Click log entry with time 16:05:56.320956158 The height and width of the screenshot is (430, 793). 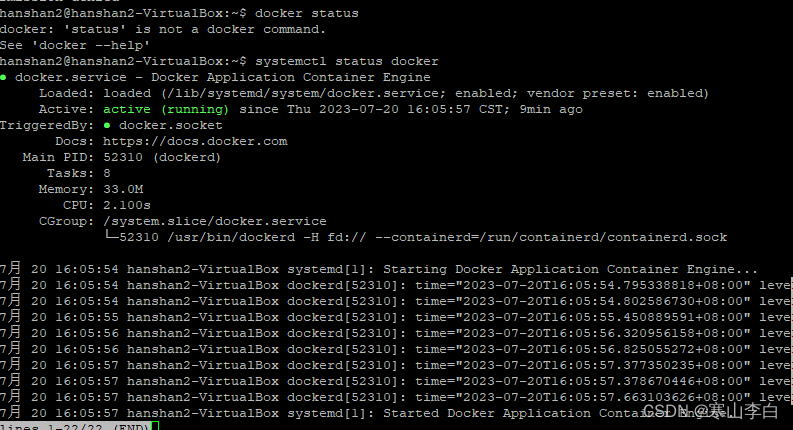[x=394, y=333]
